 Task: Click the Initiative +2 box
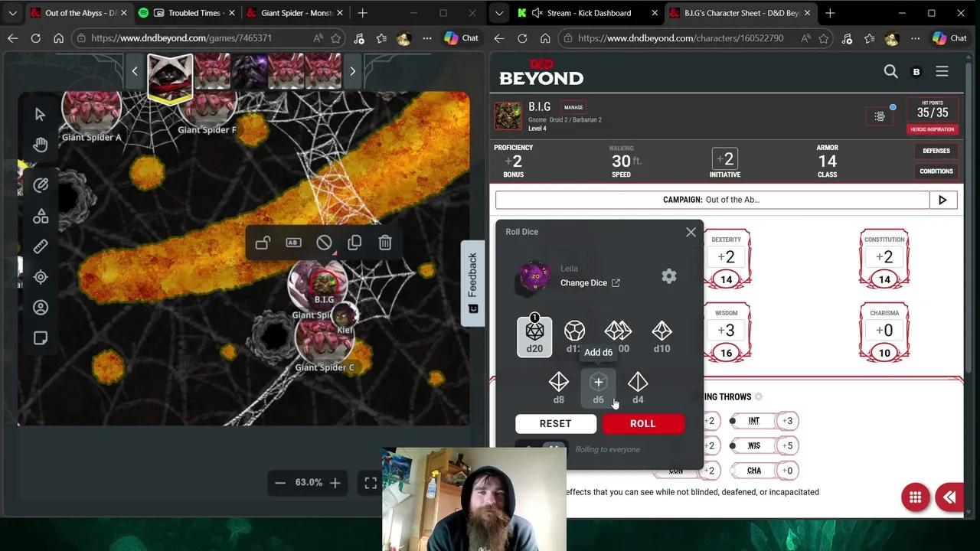click(724, 159)
